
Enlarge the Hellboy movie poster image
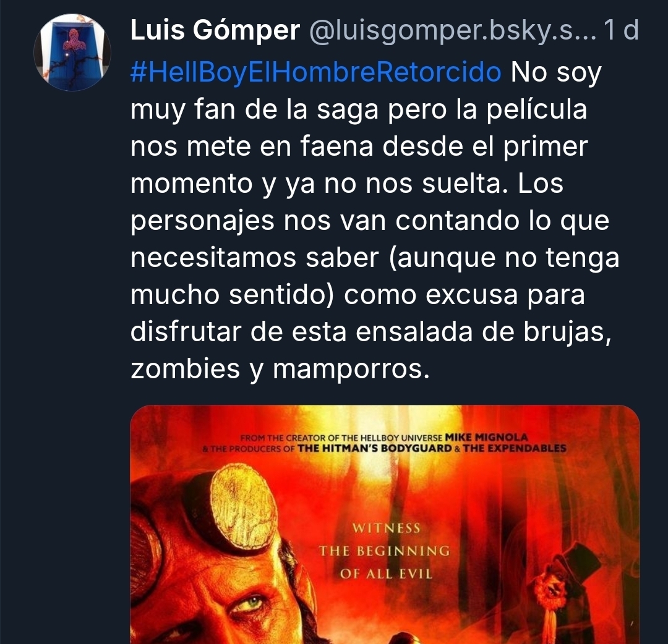[x=385, y=524]
